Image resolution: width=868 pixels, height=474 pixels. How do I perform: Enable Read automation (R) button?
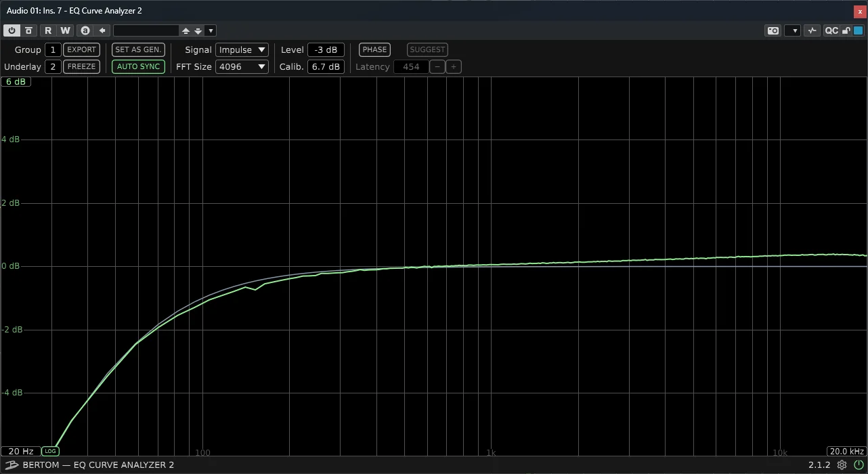[x=48, y=30]
